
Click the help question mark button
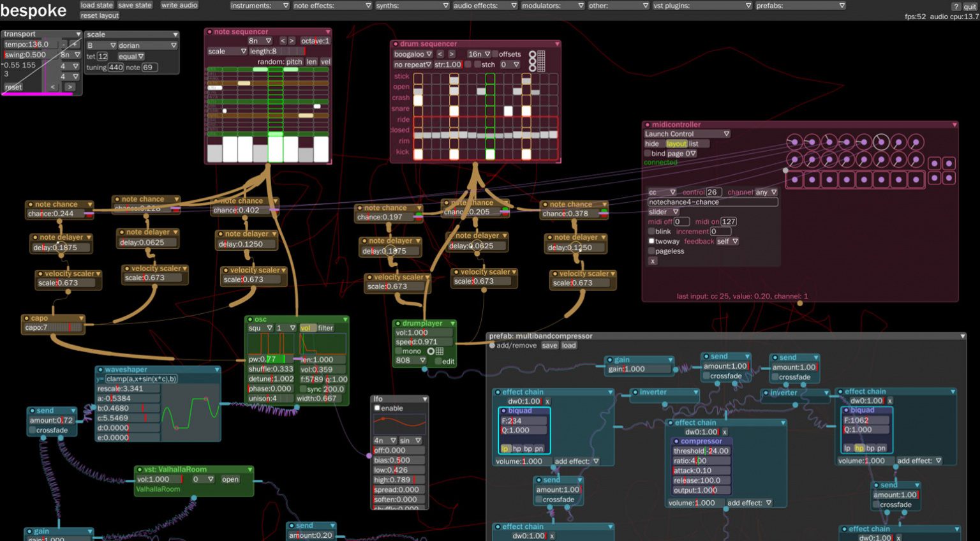tap(955, 6)
